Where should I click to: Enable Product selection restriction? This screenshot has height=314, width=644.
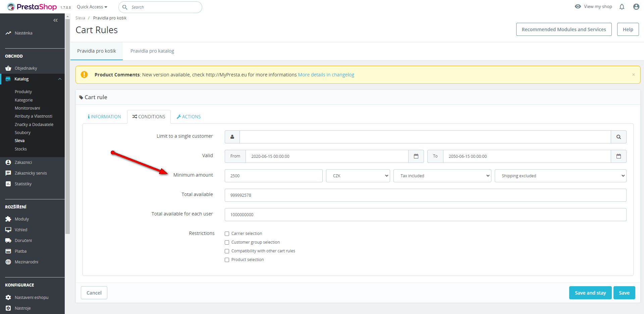click(227, 260)
